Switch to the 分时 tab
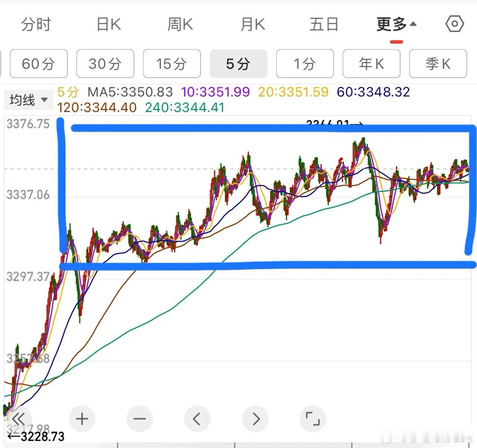477x448 pixels. tap(36, 25)
